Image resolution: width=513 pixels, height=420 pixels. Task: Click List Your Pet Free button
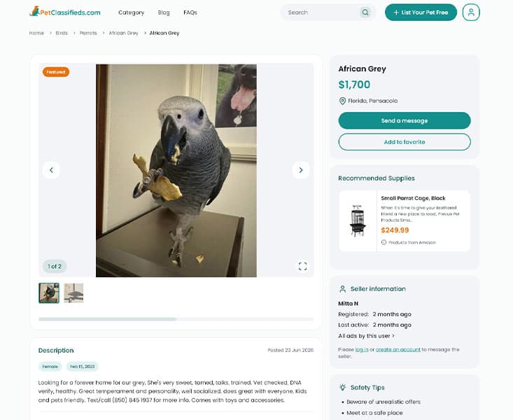(x=421, y=13)
